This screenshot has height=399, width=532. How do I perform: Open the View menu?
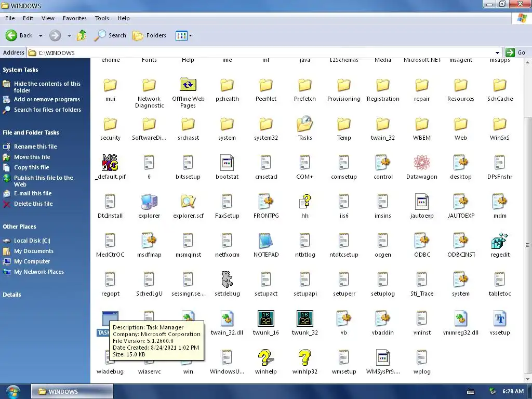pos(48,18)
